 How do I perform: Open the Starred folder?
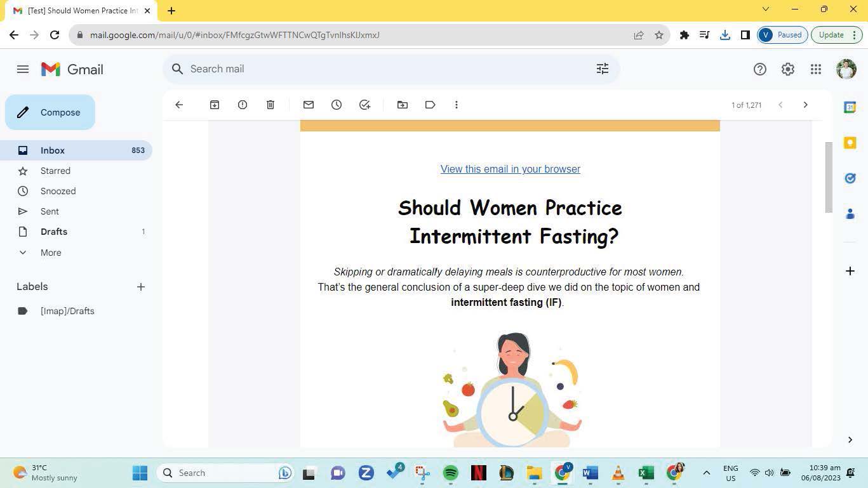click(x=76, y=171)
